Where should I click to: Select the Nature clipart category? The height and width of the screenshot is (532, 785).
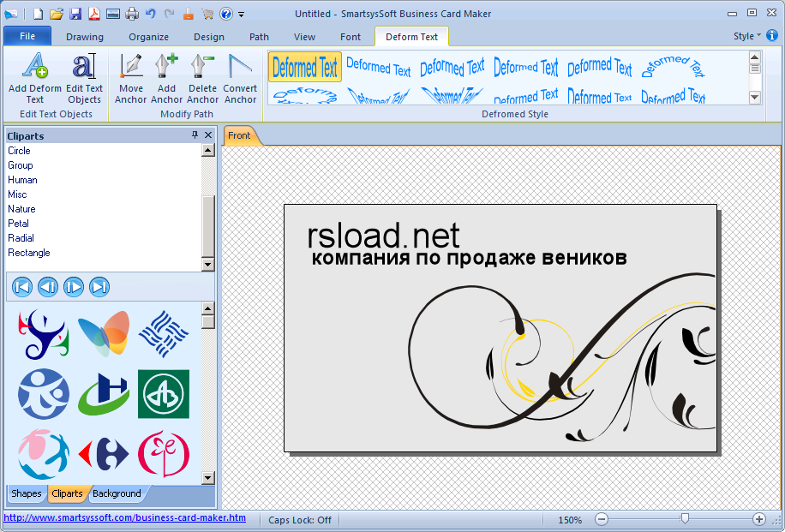22,209
